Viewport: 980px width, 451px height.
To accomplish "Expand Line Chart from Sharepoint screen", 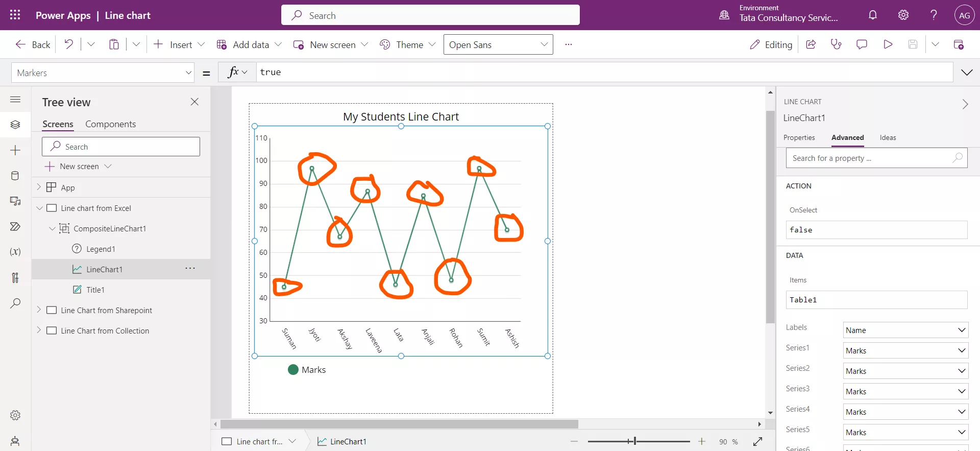I will coord(39,310).
